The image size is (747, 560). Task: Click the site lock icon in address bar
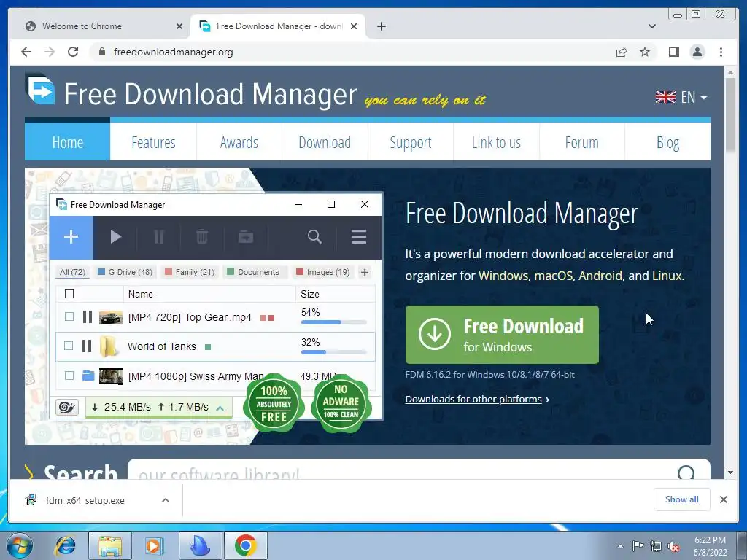pyautogui.click(x=101, y=52)
